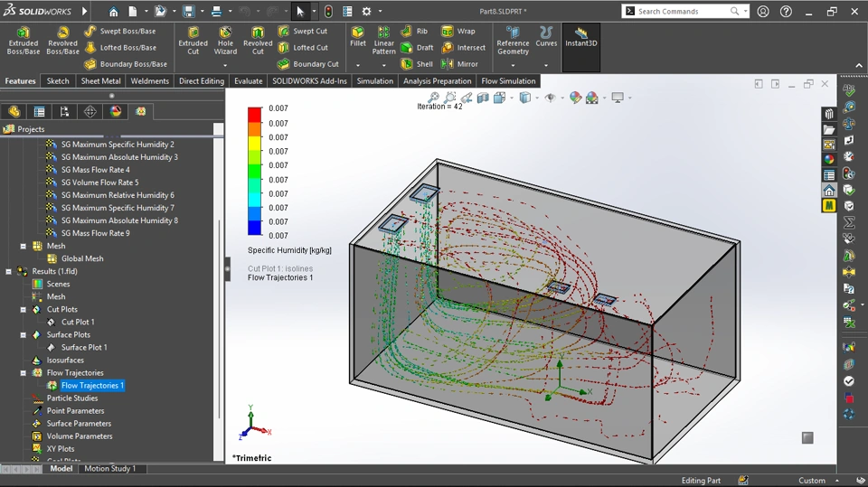This screenshot has height=487, width=868.
Task: Toggle the Hide/Show Items eye icon
Action: [x=550, y=98]
